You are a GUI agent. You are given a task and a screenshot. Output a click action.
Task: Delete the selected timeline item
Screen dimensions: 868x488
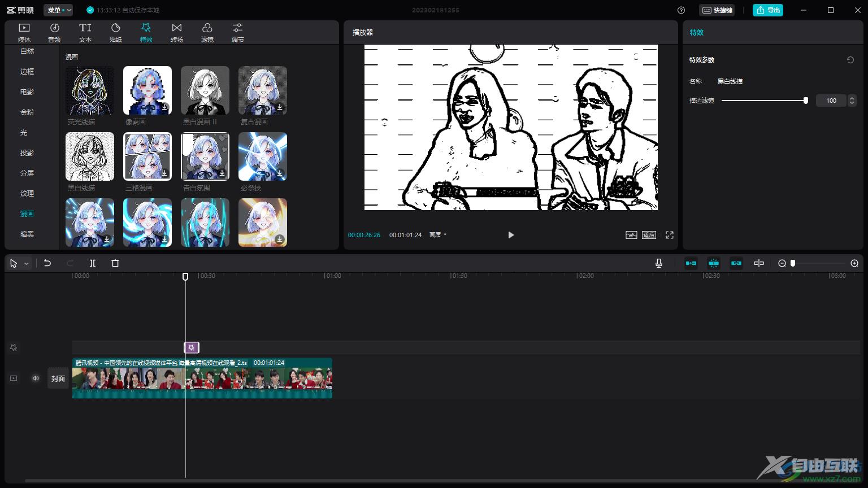(115, 263)
